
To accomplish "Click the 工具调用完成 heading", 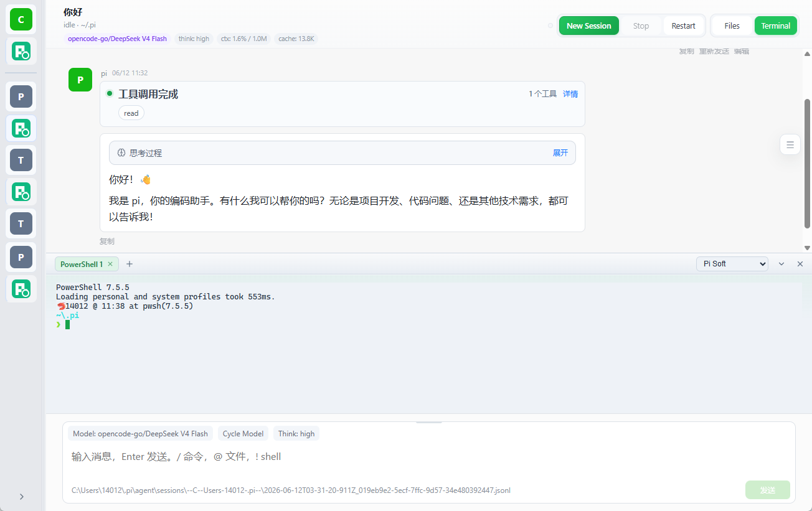I will (x=148, y=94).
